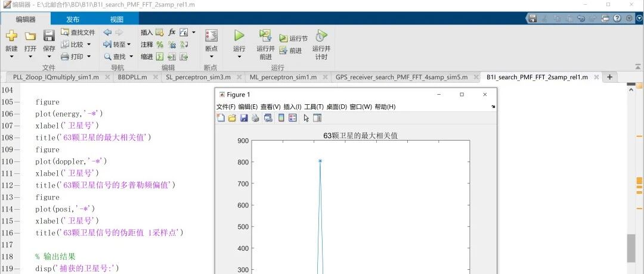Click the 断点 (Breakpoints) icon

pyautogui.click(x=212, y=36)
